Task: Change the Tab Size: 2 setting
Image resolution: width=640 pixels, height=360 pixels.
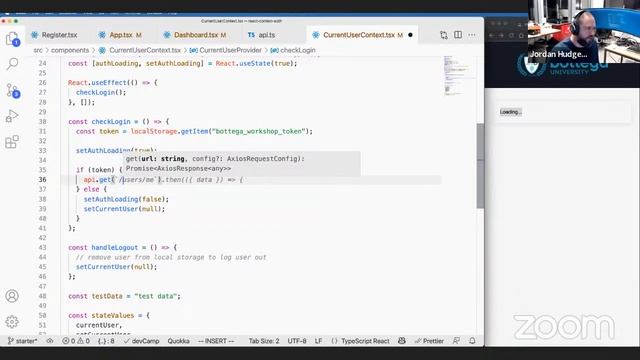Action: coord(264,341)
